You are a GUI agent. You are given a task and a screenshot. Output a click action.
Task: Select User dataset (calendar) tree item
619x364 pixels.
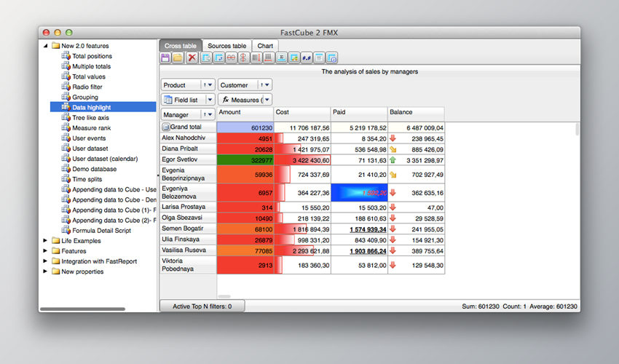[105, 158]
